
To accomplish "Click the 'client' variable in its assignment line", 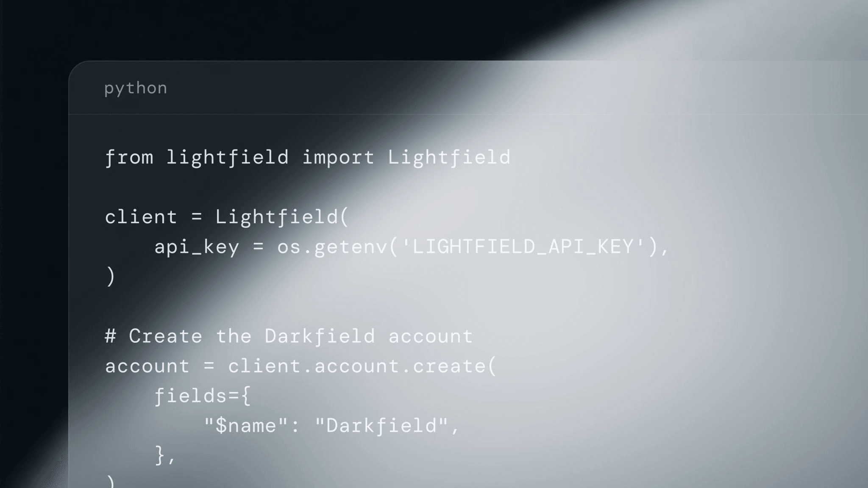I will point(141,217).
